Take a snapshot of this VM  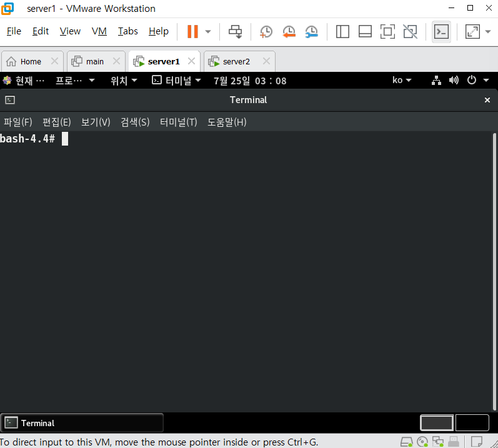pos(266,31)
